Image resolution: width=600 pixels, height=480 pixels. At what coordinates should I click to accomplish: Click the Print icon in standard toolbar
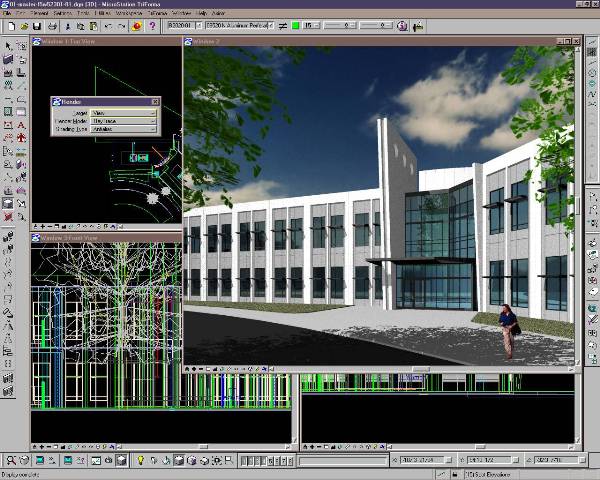click(51, 26)
